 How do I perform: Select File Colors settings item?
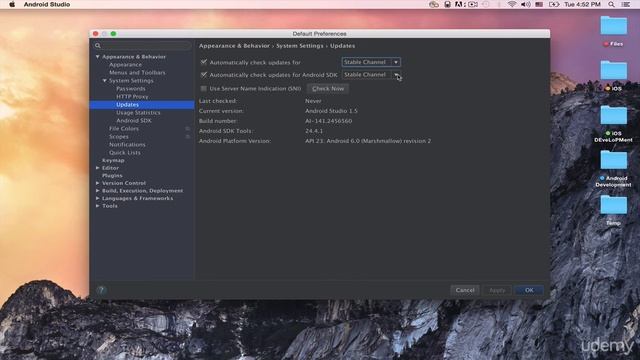click(x=124, y=129)
